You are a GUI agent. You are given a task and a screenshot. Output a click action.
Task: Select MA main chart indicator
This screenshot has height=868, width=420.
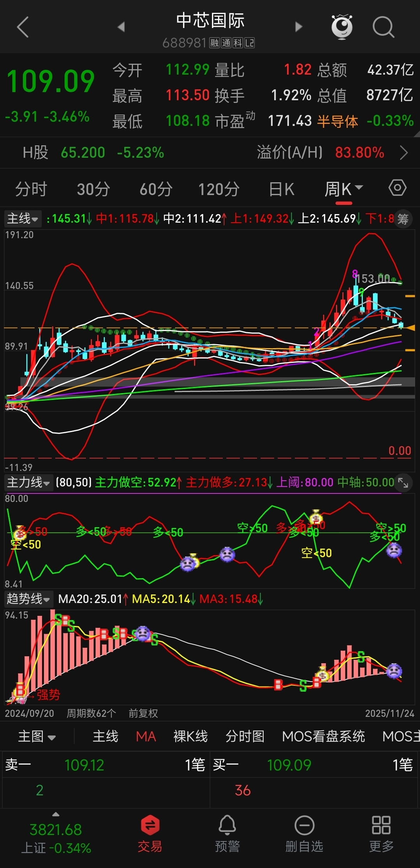pyautogui.click(x=146, y=736)
